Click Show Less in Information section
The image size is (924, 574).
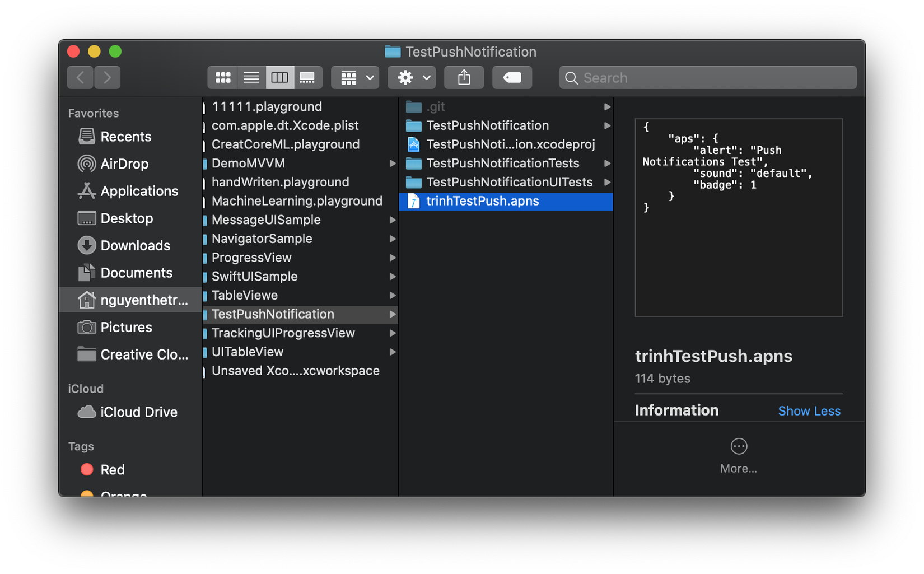coord(809,411)
